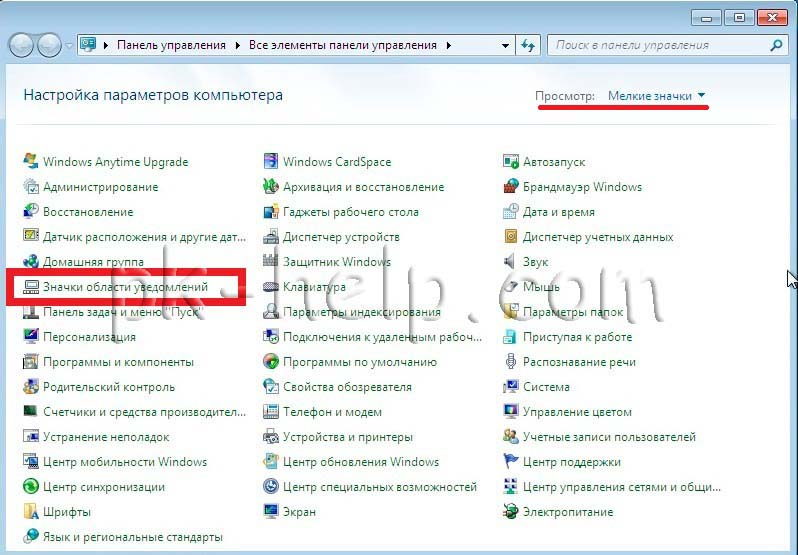Click the control panel icon in address bar
The width and height of the screenshot is (798, 555).
coord(88,45)
